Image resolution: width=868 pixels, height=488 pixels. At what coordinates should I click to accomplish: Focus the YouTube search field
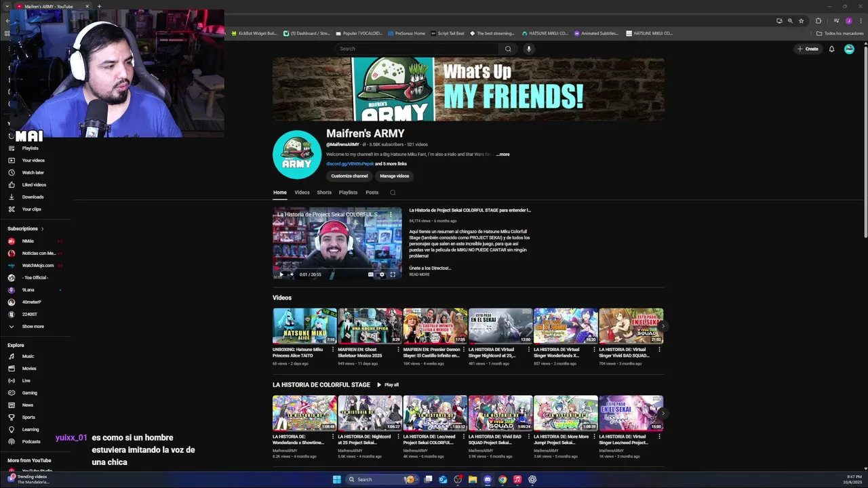pyautogui.click(x=418, y=49)
